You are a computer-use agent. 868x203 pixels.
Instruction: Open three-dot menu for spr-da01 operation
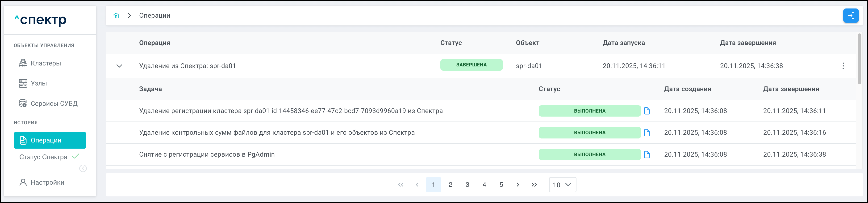[x=843, y=66]
